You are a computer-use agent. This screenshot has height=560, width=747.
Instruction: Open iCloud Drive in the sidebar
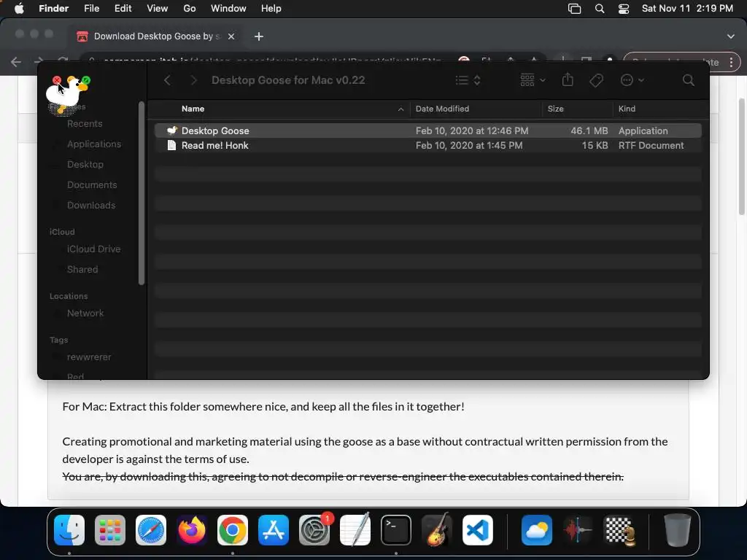(93, 249)
